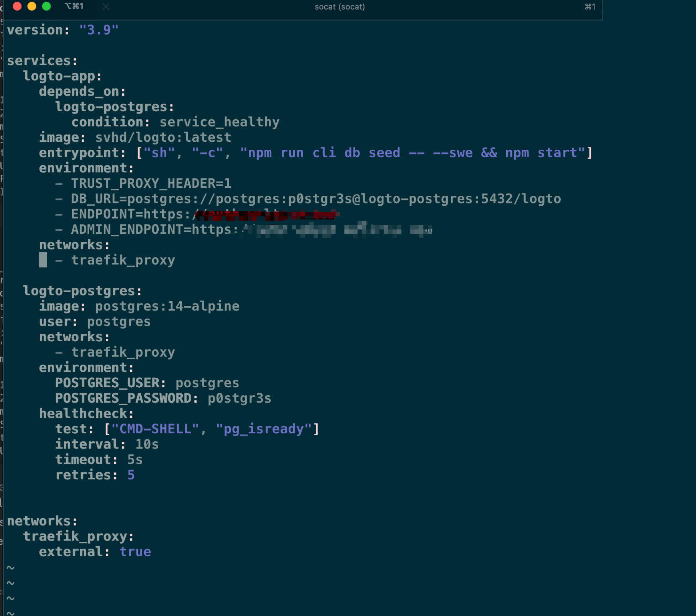Click the interval: 10s line
The width and height of the screenshot is (696, 616).
click(107, 444)
